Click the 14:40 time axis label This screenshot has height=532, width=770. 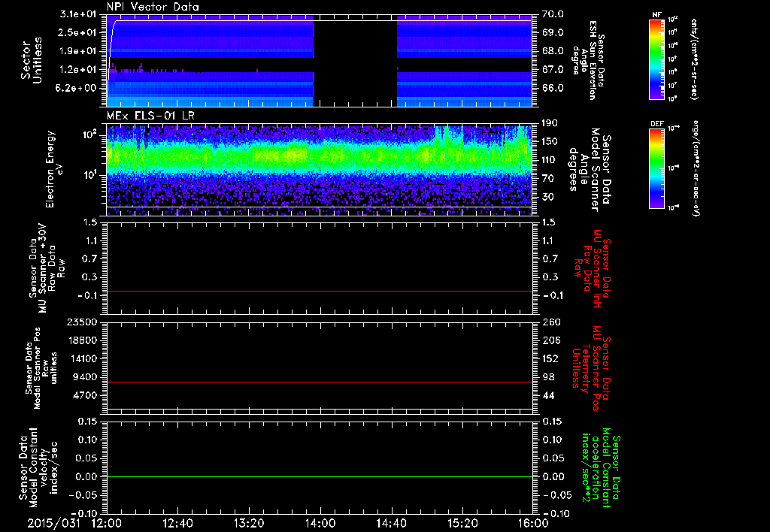point(391,523)
